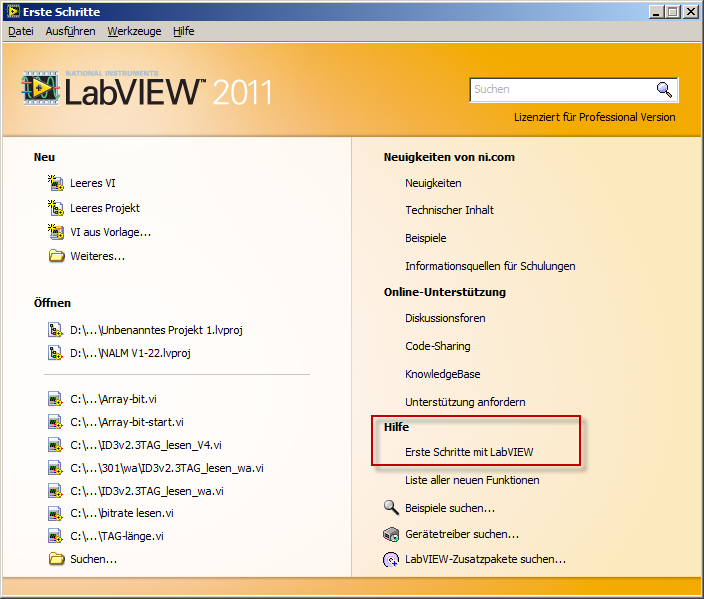Viewport: 704px width, 599px height.
Task: Open 301\wa\ID3v2.3TAG_lesen_wa.vi
Action: pyautogui.click(x=167, y=468)
